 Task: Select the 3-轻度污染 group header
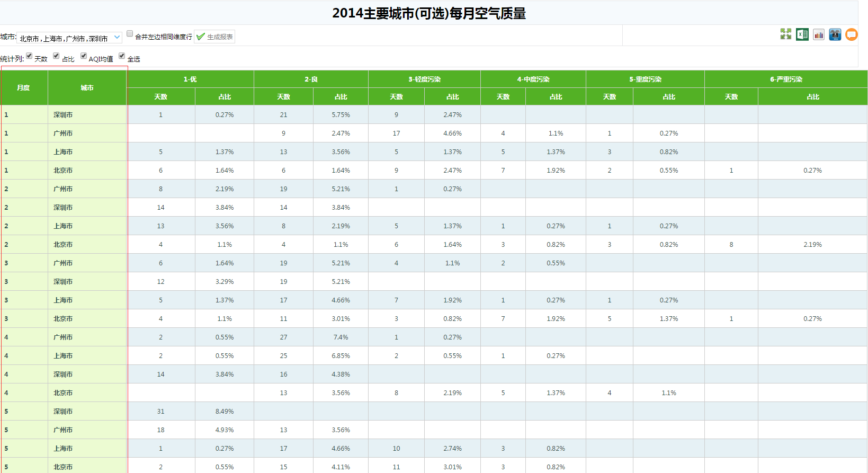(x=424, y=79)
